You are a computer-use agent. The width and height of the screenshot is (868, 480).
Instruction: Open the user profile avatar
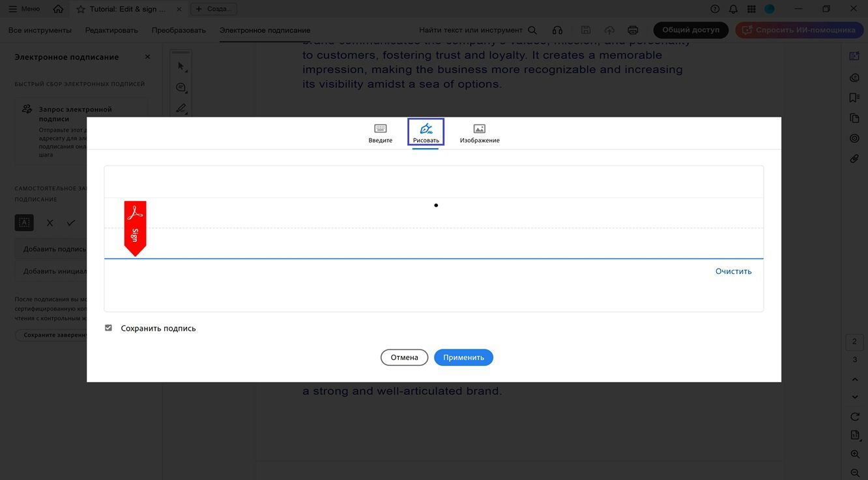770,9
